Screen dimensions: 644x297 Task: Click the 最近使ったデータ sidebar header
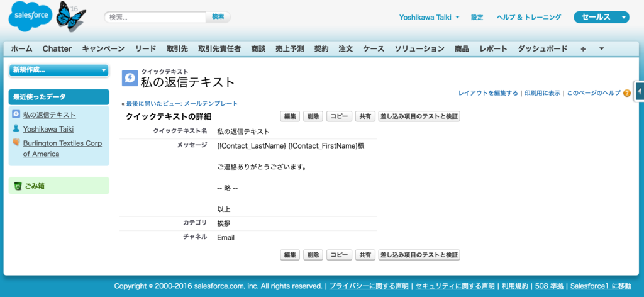pyautogui.click(x=58, y=97)
